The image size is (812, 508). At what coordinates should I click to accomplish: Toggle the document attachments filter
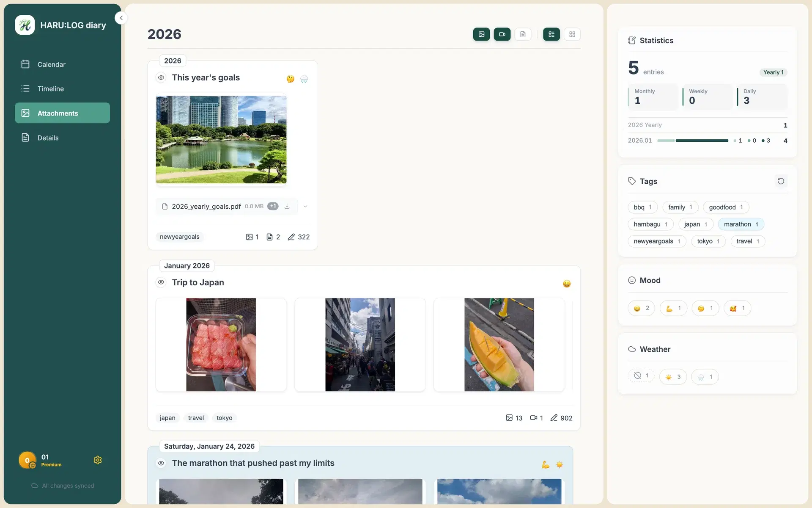pos(523,34)
